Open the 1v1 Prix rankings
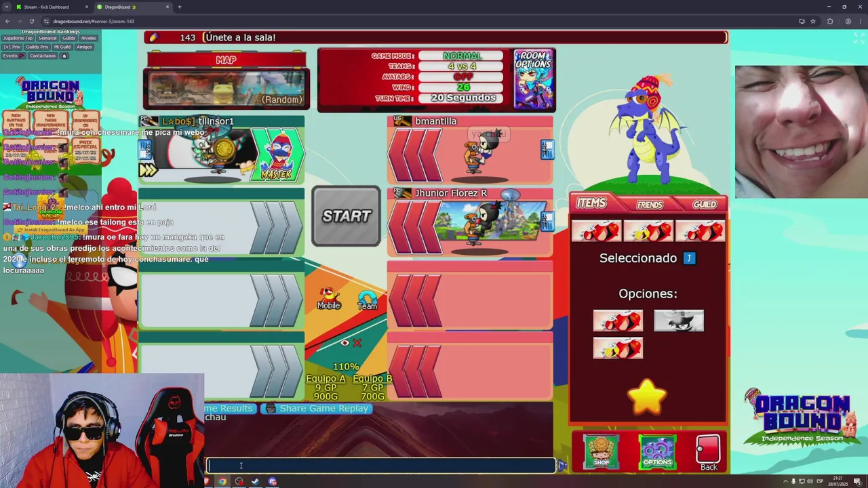Viewport: 868px width, 488px height. click(x=12, y=47)
